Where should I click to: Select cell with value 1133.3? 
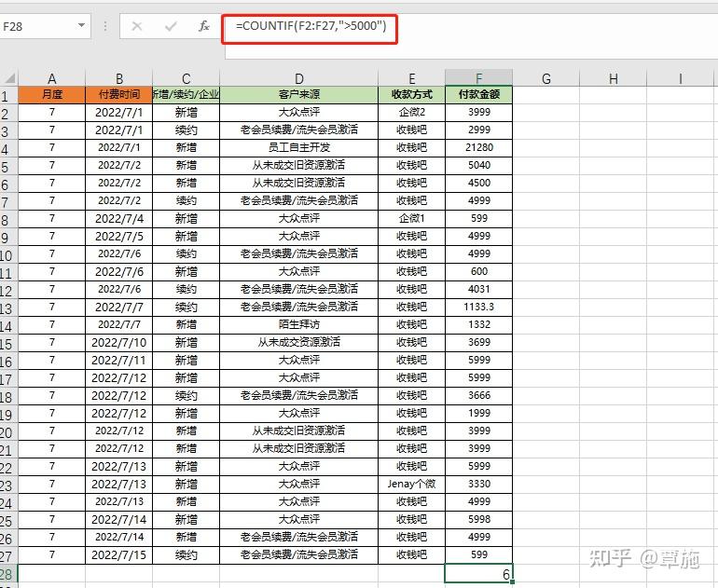coord(479,307)
